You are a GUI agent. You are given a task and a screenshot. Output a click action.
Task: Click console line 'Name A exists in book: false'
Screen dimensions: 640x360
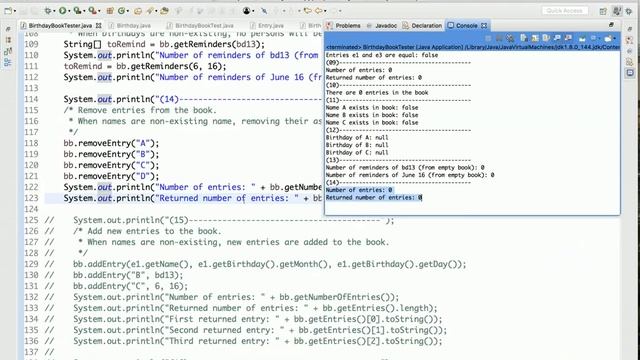(372, 108)
